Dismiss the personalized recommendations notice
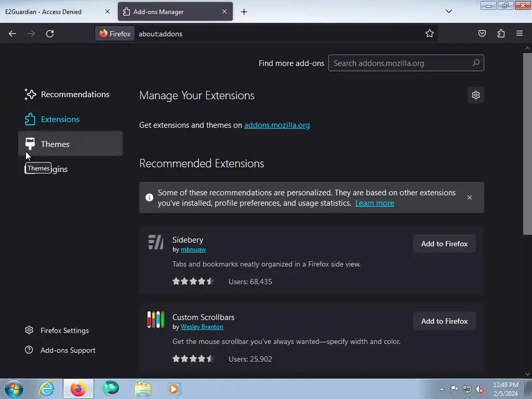532x399 pixels. click(x=470, y=197)
